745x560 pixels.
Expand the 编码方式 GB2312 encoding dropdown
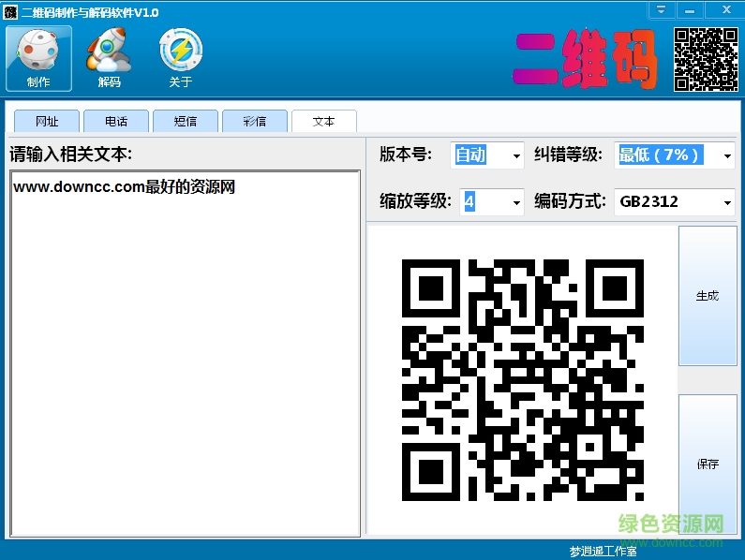[727, 202]
